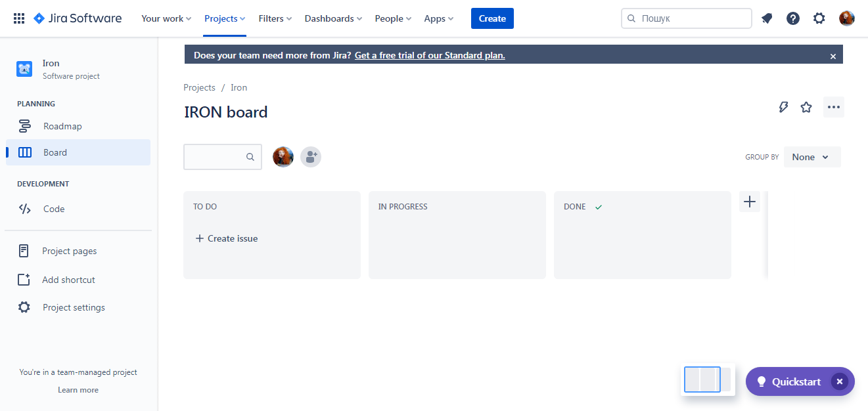Click the Add shortcut icon
Screen dimensions: 868x411
pos(24,280)
